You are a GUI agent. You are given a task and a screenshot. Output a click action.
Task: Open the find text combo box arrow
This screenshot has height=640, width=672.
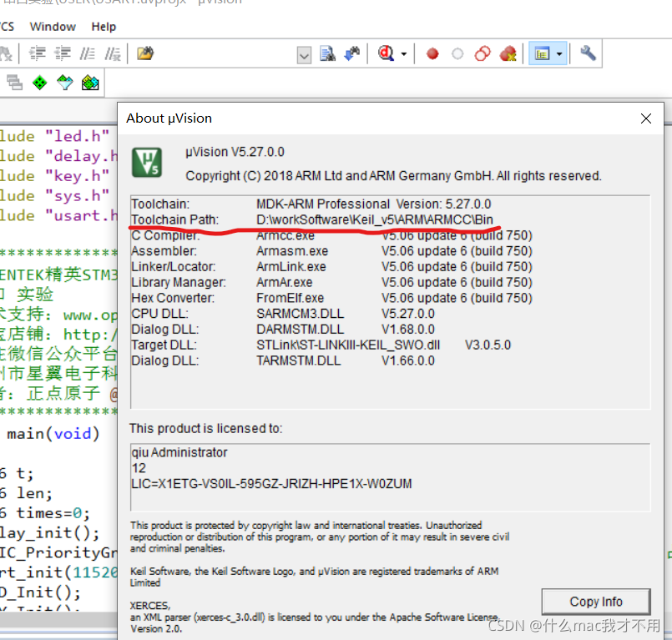(304, 55)
